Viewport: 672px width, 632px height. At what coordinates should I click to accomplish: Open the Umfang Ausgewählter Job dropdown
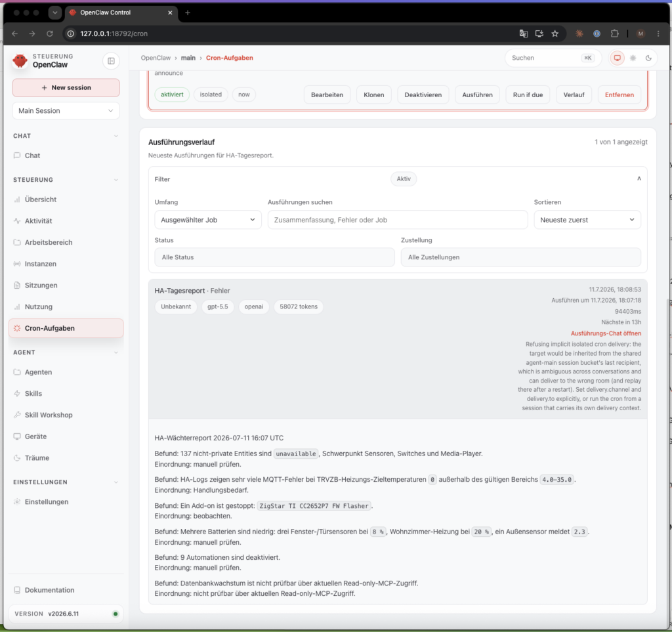[x=208, y=220]
